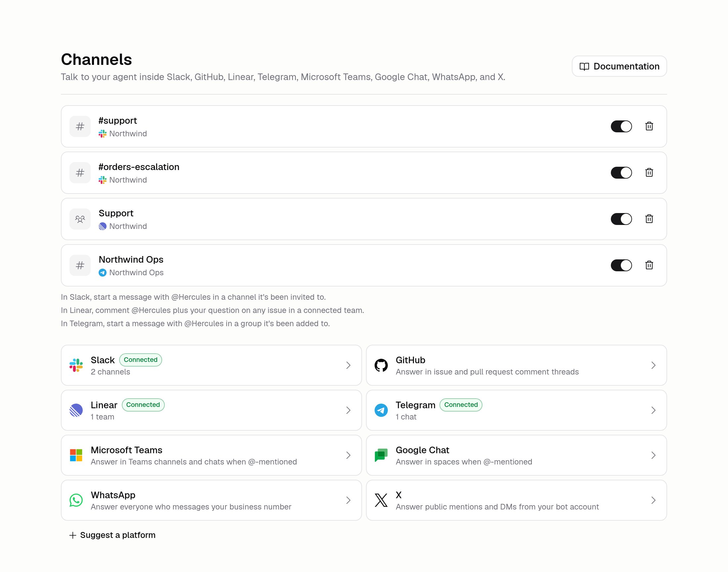
Task: Expand Microsoft Teams card chevron
Action: [348, 455]
